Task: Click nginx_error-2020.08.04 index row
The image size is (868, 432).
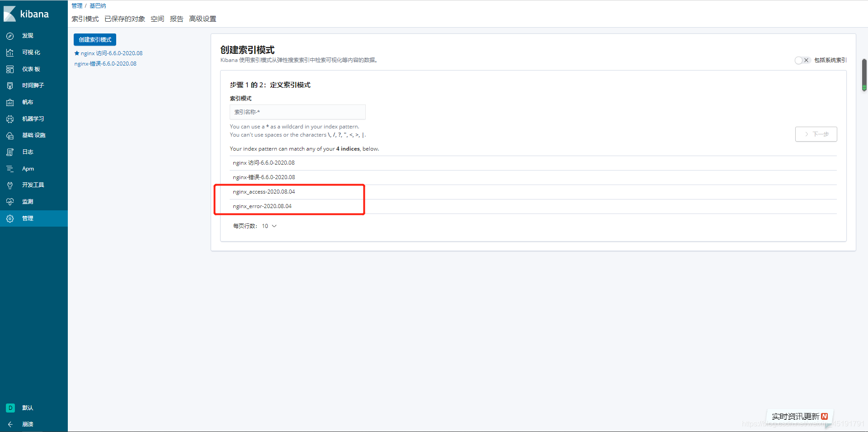Action: (x=533, y=206)
